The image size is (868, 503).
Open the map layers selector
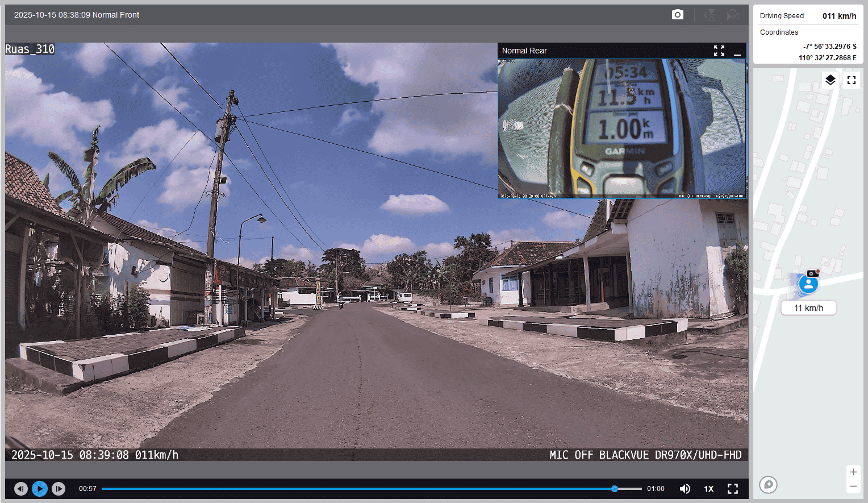click(x=830, y=80)
